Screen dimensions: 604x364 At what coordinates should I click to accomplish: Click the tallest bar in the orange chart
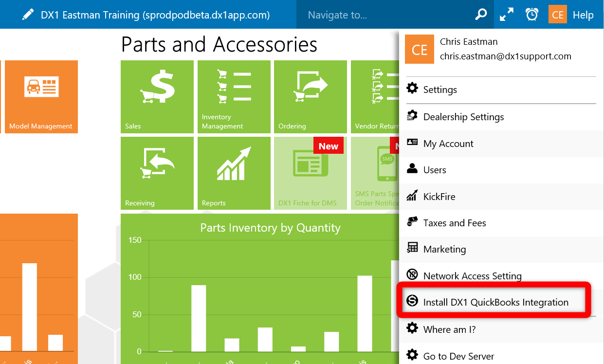(30, 307)
